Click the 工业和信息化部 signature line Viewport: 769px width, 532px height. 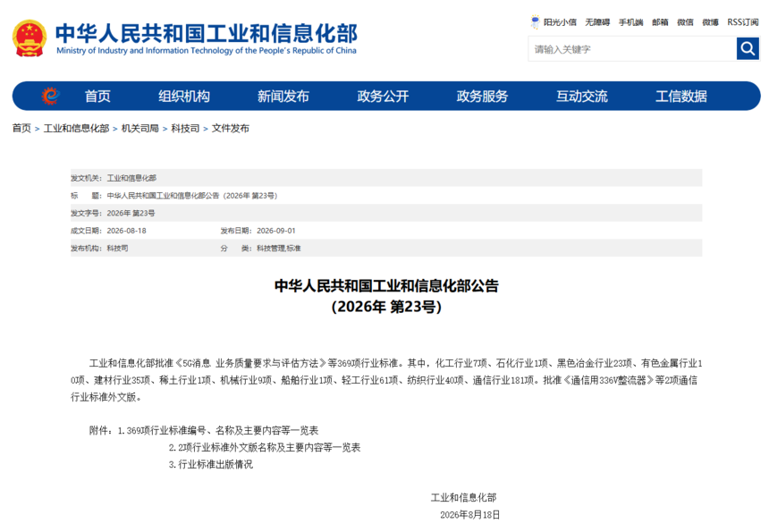pos(463,498)
